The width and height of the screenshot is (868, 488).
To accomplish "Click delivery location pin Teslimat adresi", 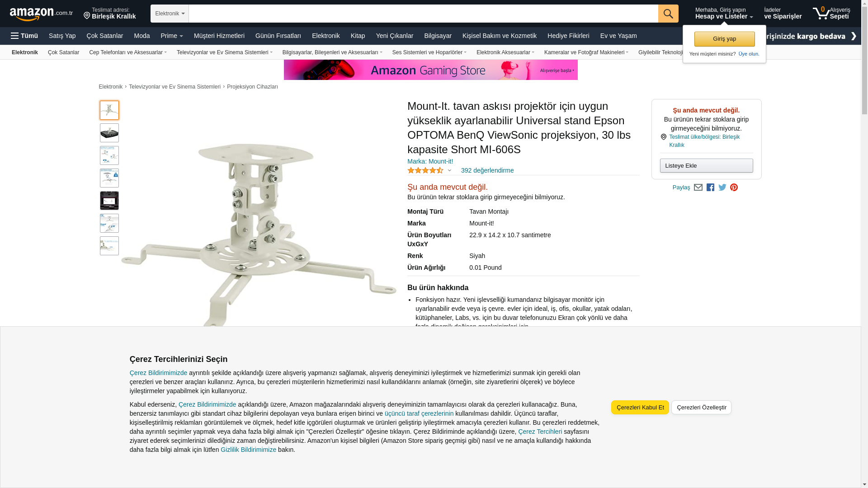I will click(109, 14).
